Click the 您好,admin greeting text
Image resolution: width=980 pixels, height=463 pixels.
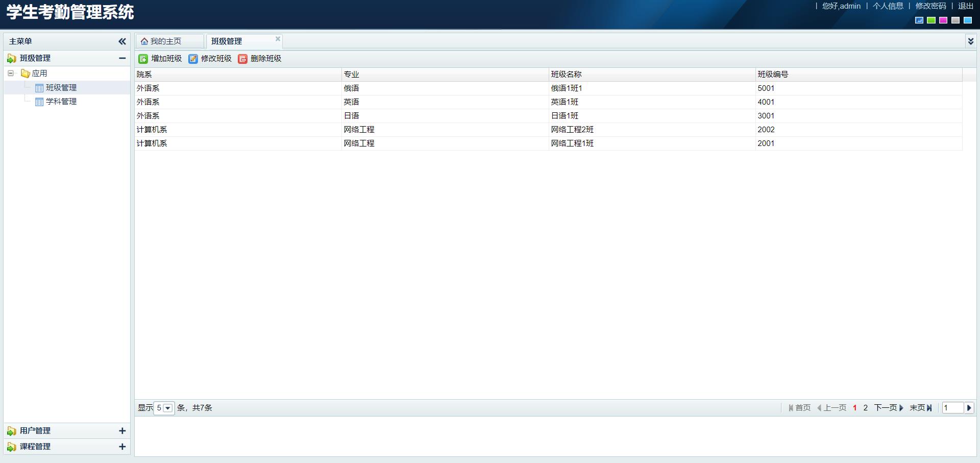(841, 6)
